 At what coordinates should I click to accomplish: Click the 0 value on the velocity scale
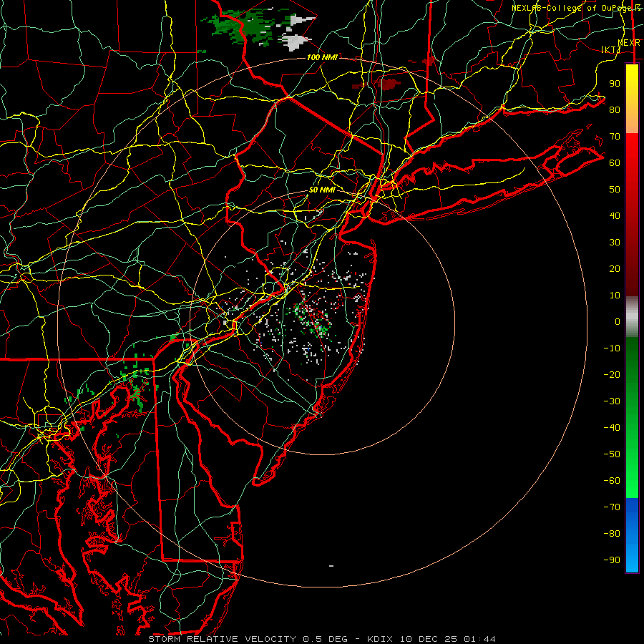pyautogui.click(x=618, y=321)
